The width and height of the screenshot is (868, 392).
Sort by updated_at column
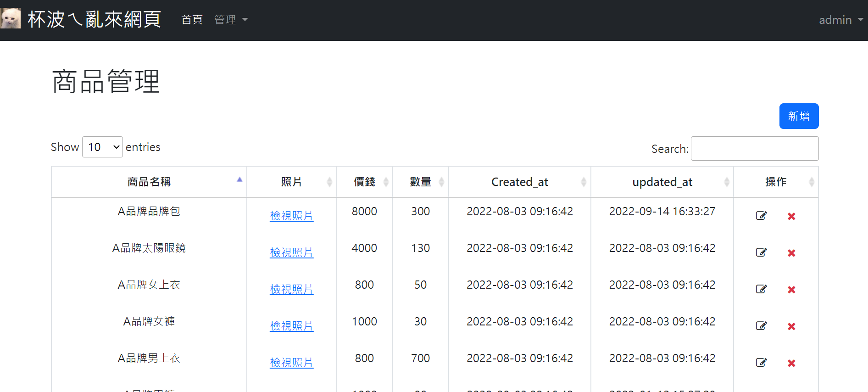click(662, 182)
